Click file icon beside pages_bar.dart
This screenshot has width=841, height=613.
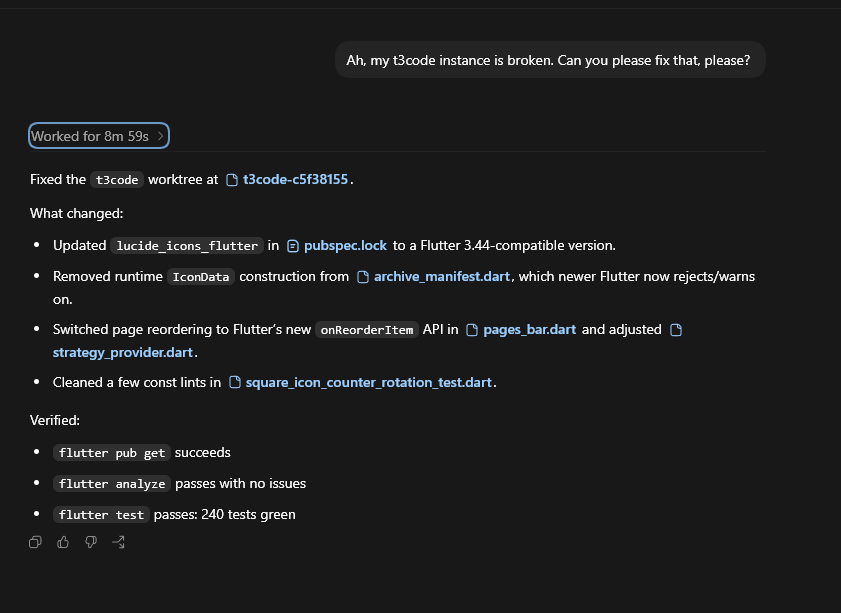(x=472, y=330)
